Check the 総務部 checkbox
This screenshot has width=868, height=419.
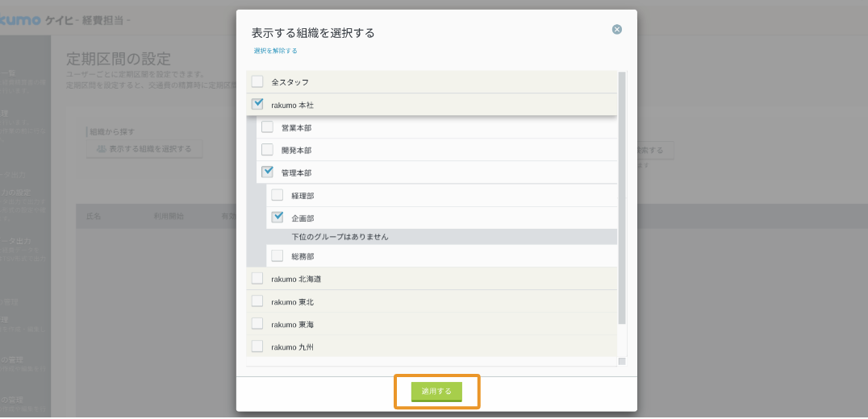click(278, 256)
